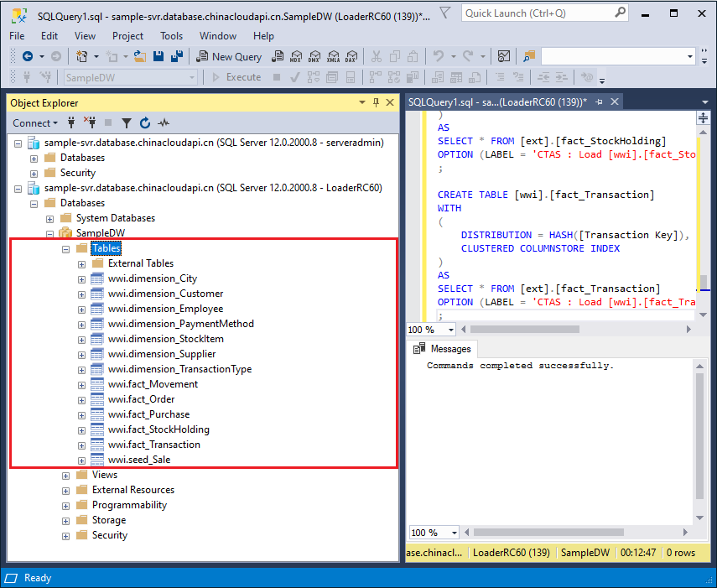
Task: Click the Activity Monitor pulse icon
Action: click(164, 123)
